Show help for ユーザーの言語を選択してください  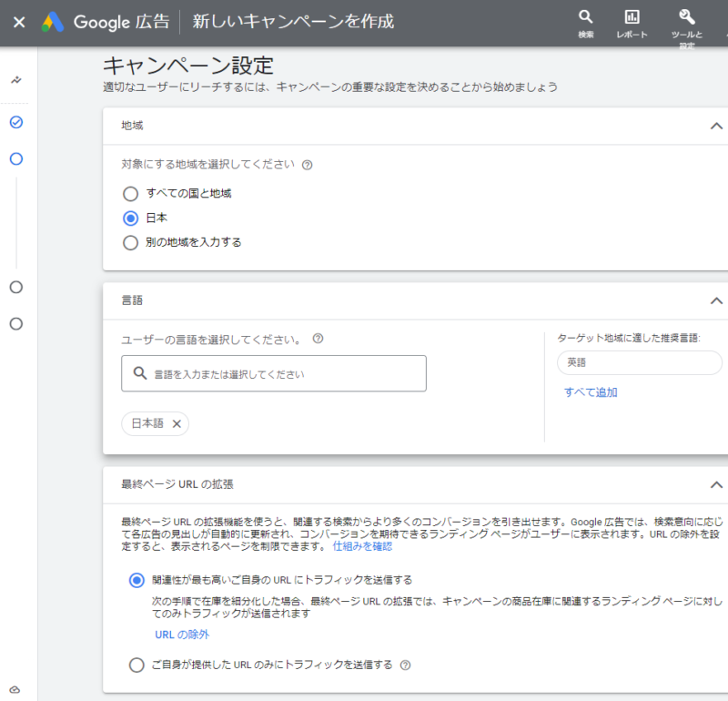point(318,338)
